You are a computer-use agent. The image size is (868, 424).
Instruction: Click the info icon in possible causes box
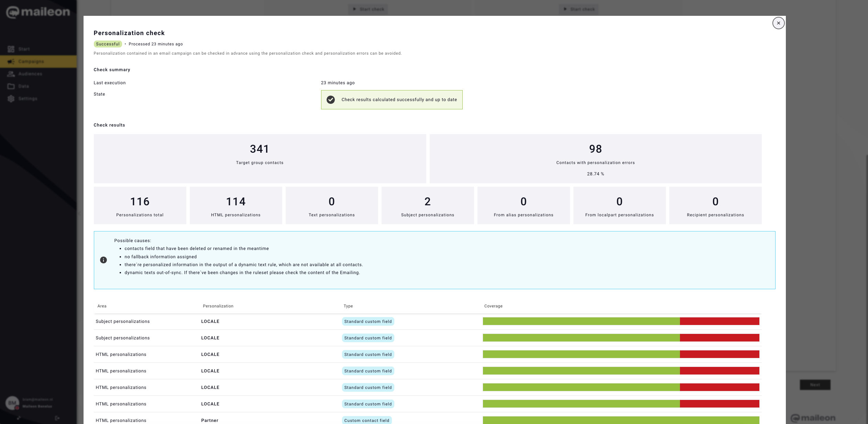tap(103, 260)
